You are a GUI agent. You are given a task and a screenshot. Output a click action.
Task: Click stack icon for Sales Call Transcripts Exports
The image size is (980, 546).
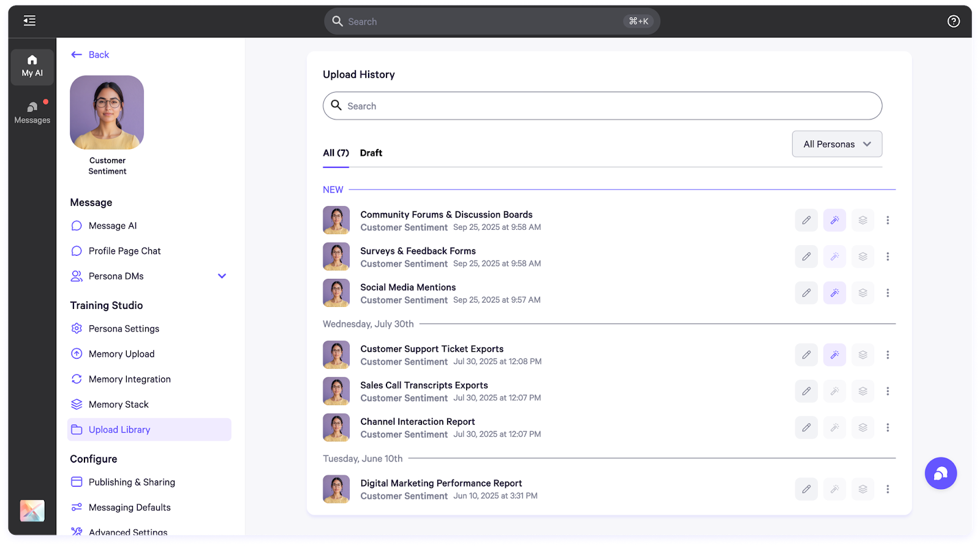point(862,391)
